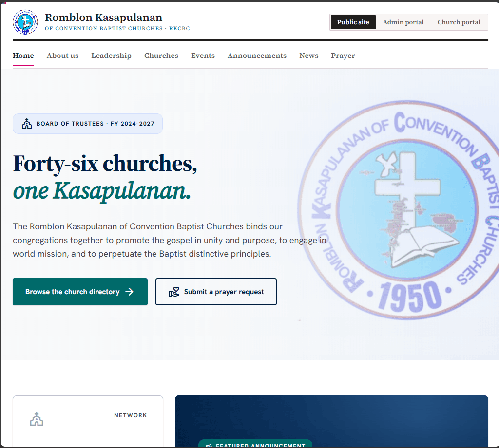Click the RKCBC seal logo in header
The image size is (499, 448).
pos(25,22)
